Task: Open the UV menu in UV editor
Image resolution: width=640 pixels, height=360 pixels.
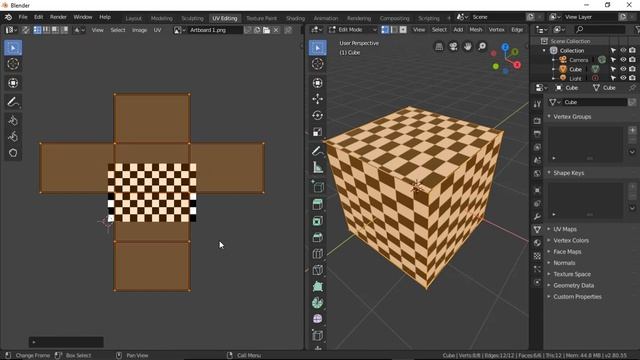Action: point(157,30)
